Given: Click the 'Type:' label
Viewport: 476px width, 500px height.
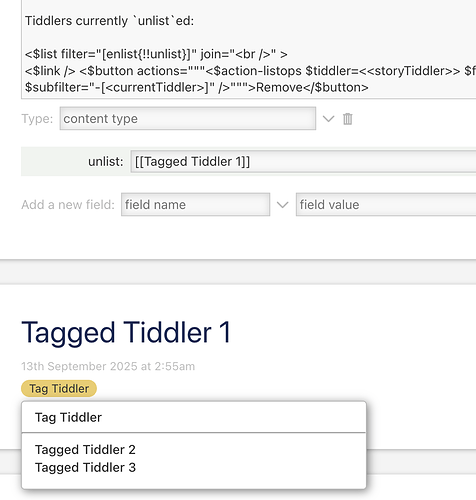Looking at the screenshot, I should pyautogui.click(x=37, y=119).
